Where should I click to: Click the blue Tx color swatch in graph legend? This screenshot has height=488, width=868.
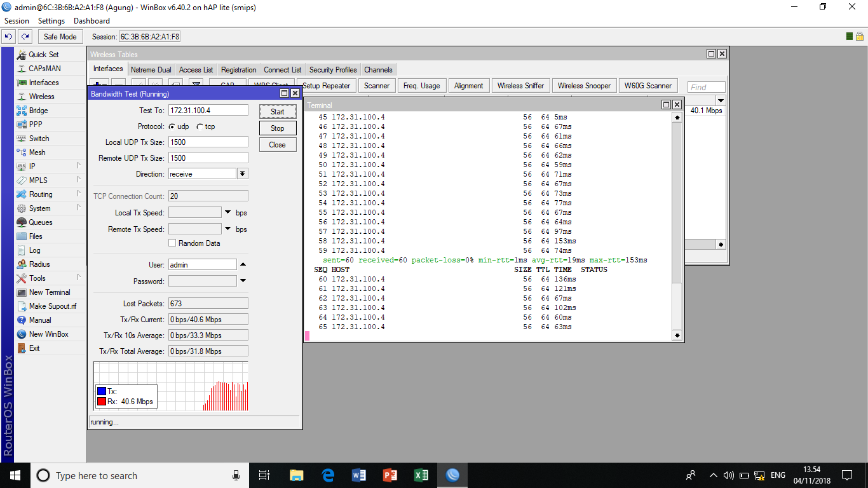point(102,392)
